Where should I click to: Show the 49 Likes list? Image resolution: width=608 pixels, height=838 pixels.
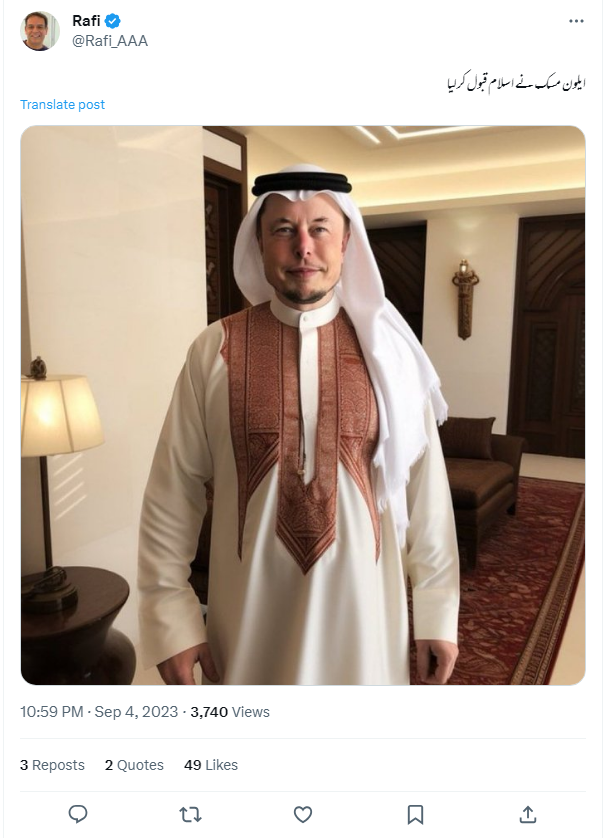pos(211,765)
